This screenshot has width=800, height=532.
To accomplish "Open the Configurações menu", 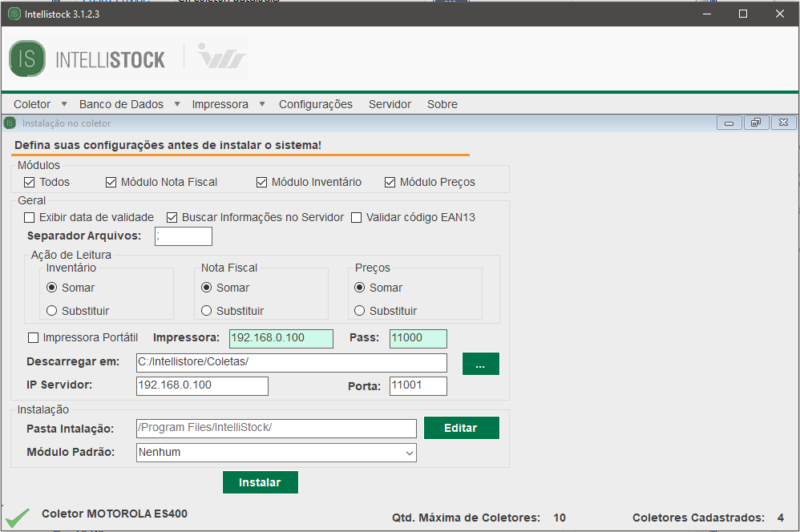I will [315, 104].
